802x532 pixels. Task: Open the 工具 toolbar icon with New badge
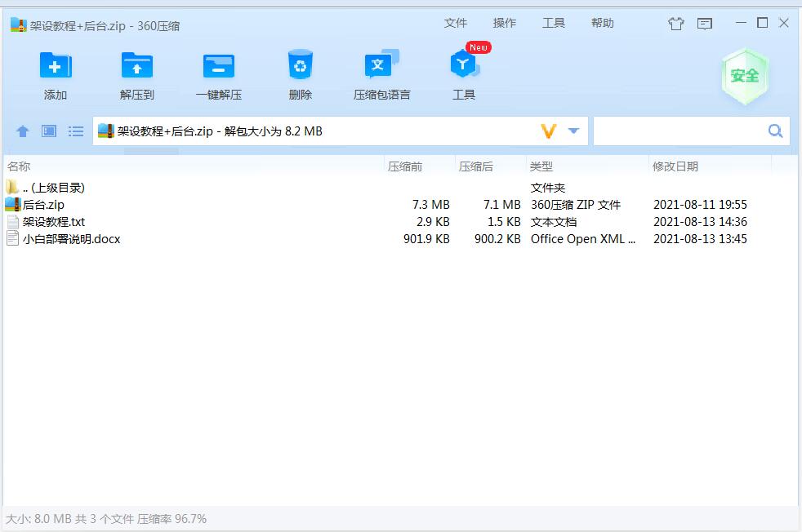[x=463, y=67]
